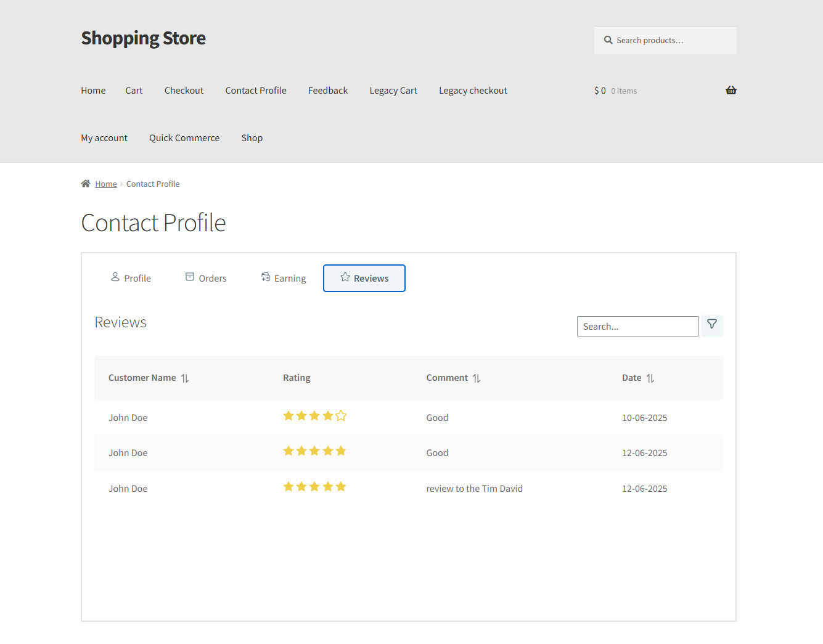This screenshot has width=823, height=644.
Task: Switch to the Profile tab
Action: [131, 279]
